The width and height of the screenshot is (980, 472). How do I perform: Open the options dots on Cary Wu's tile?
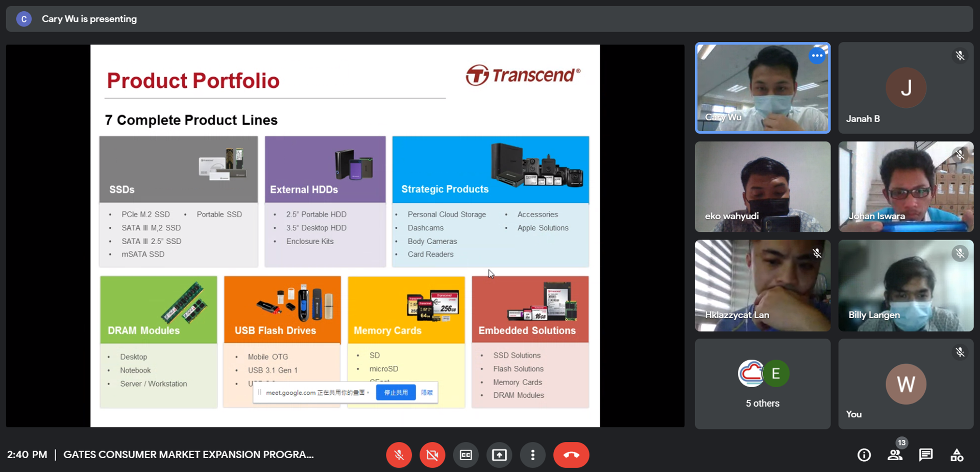(x=817, y=55)
